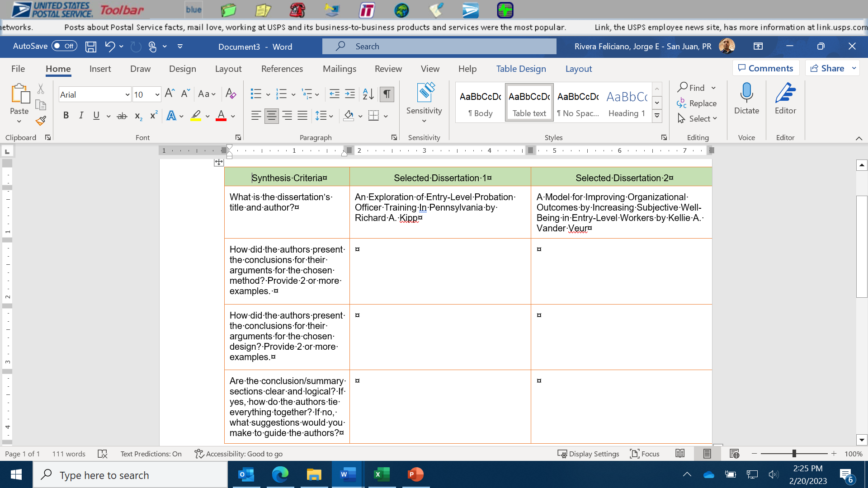The height and width of the screenshot is (488, 868).
Task: Toggle paragraph marks visibility
Action: point(387,94)
